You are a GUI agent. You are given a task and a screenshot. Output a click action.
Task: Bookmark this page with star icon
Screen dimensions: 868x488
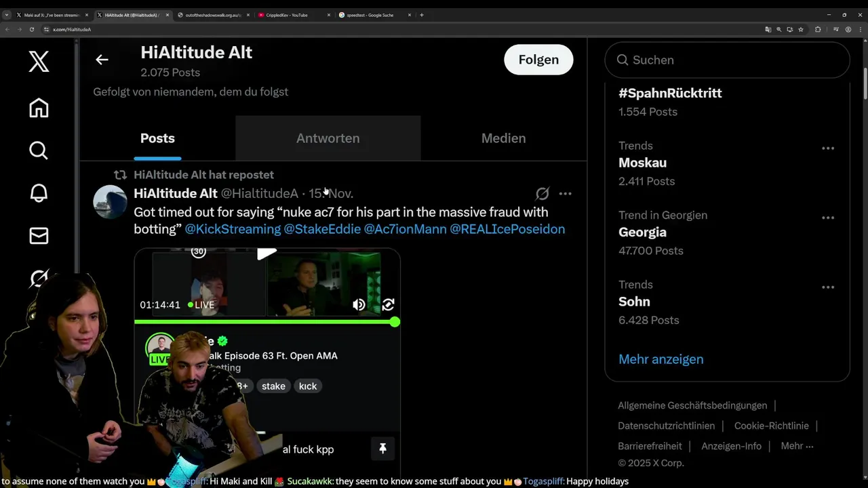(801, 29)
